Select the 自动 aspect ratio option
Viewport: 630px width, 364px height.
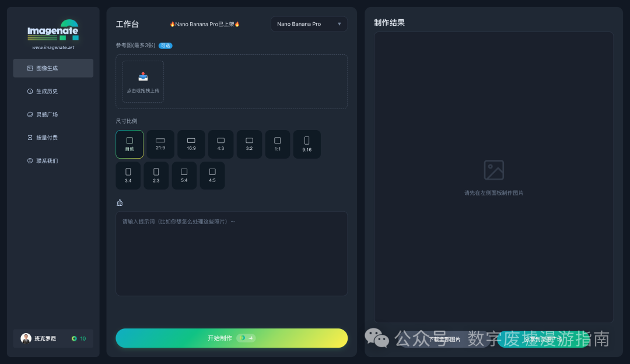[129, 144]
